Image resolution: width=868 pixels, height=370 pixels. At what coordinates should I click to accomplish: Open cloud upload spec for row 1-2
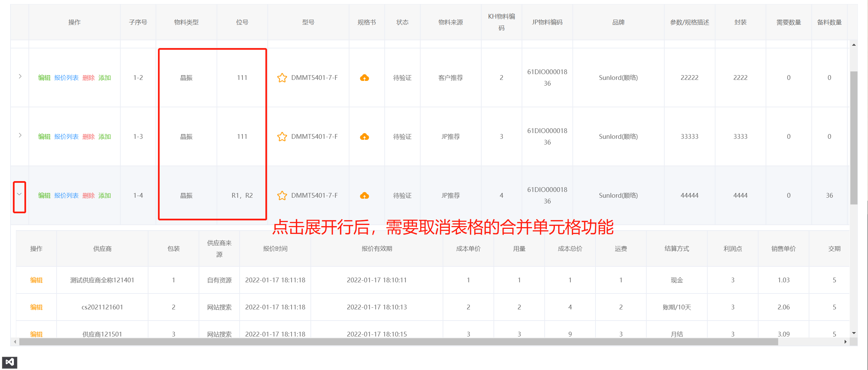364,78
